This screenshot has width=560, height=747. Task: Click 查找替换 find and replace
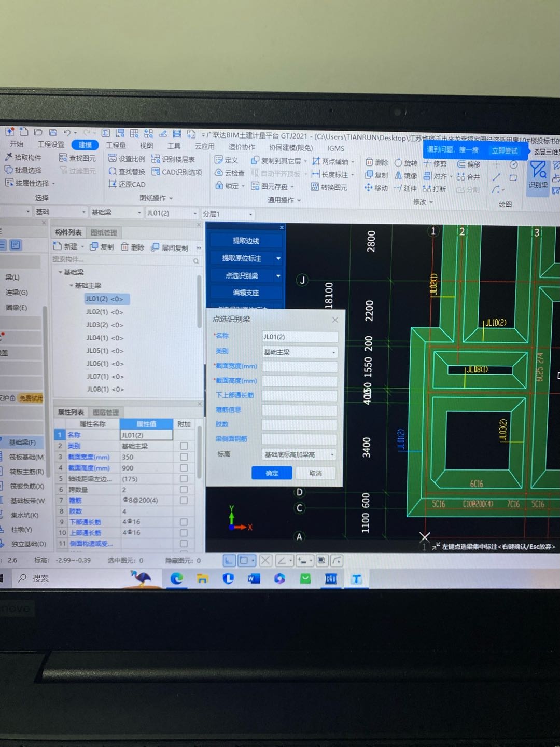pos(127,171)
